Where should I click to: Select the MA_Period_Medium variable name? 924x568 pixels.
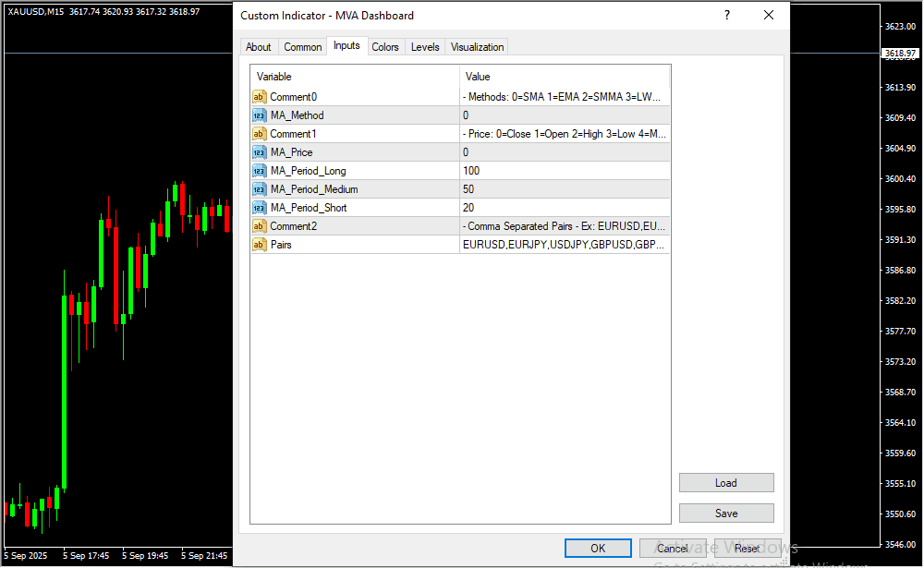(314, 189)
